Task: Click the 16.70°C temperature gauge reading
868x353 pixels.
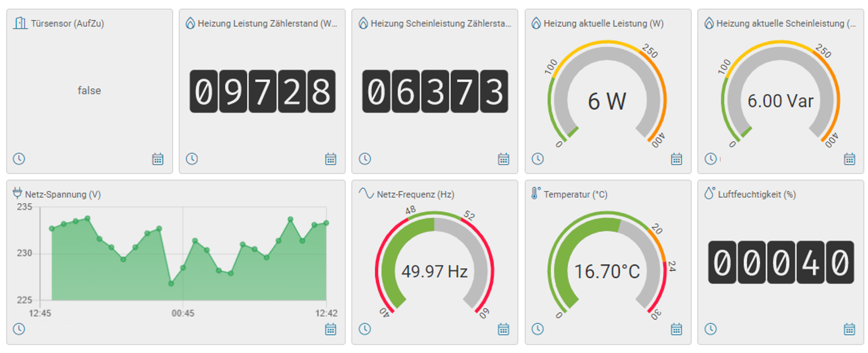Action: coord(607,271)
